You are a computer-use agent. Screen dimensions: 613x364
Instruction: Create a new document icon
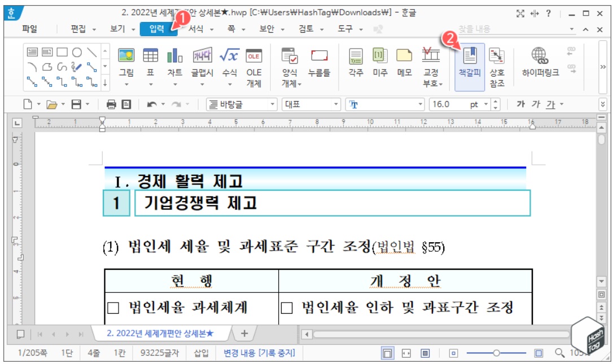click(28, 104)
